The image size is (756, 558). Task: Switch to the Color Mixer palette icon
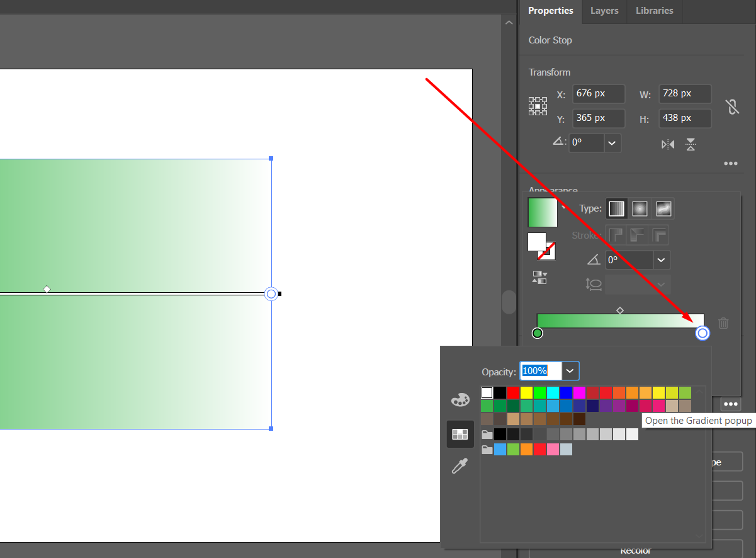pyautogui.click(x=460, y=399)
